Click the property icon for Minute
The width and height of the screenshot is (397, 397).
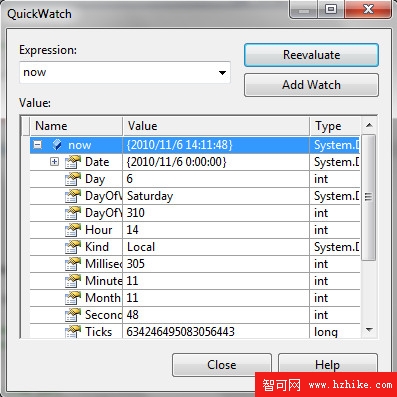(73, 281)
